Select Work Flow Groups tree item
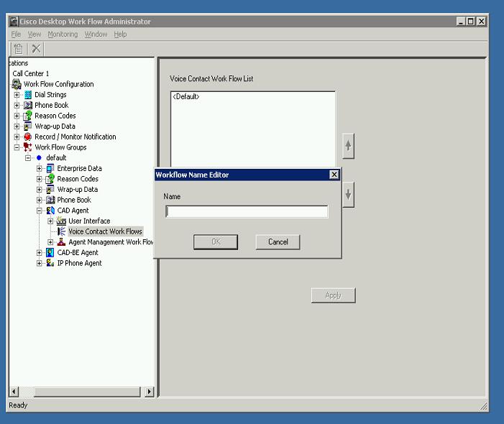Image resolution: width=504 pixels, height=424 pixels. 60,147
